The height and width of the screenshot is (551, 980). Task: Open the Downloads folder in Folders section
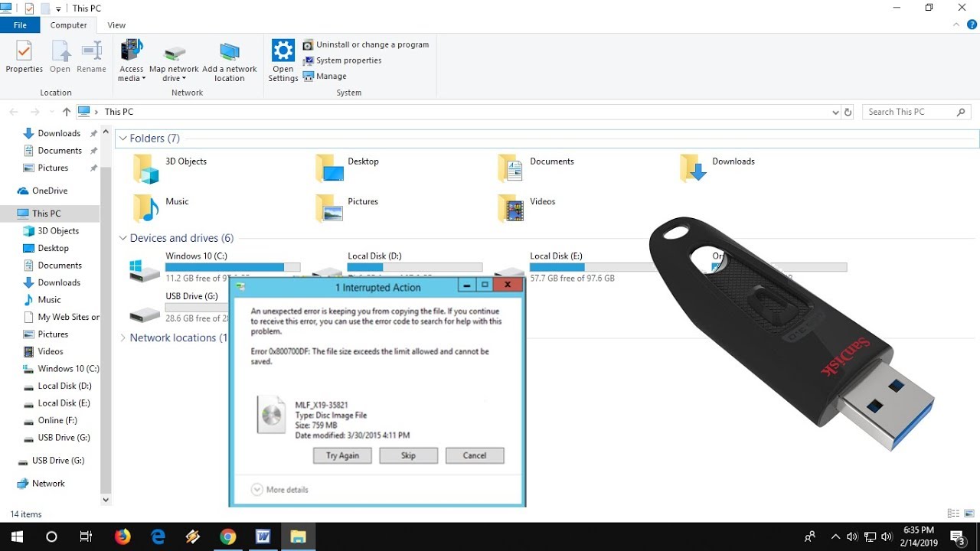pyautogui.click(x=693, y=168)
